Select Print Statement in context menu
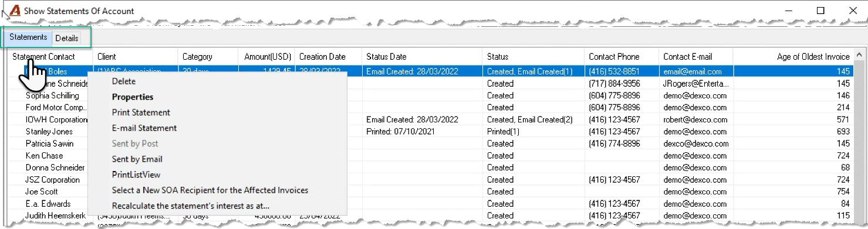Image resolution: width=868 pixels, height=229 pixels. click(x=141, y=112)
